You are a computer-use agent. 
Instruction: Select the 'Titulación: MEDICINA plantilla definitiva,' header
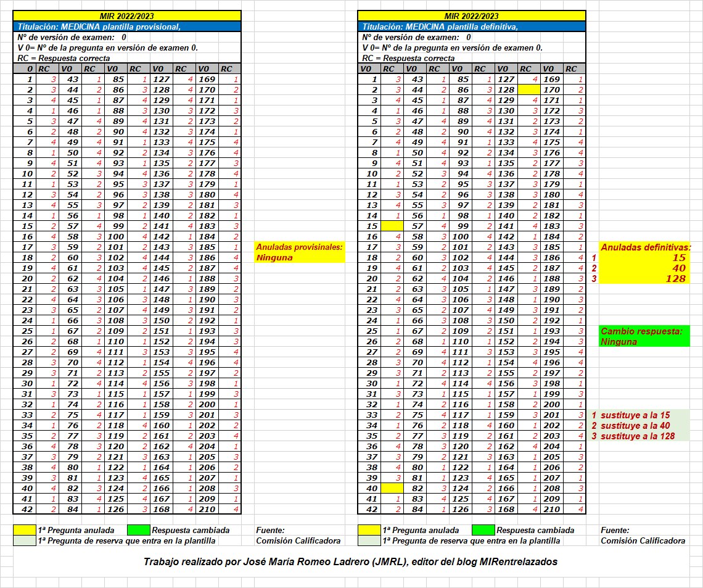coord(472,27)
